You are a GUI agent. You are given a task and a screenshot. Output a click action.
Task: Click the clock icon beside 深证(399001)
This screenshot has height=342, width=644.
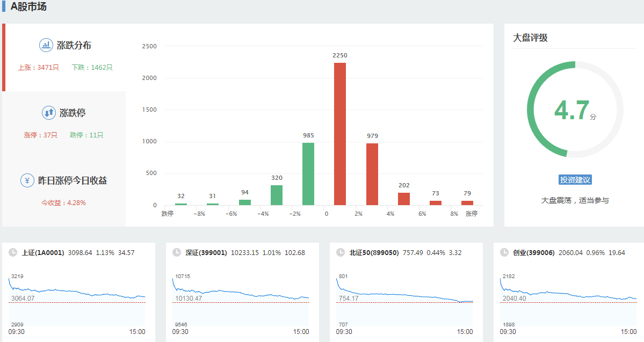[x=177, y=252]
